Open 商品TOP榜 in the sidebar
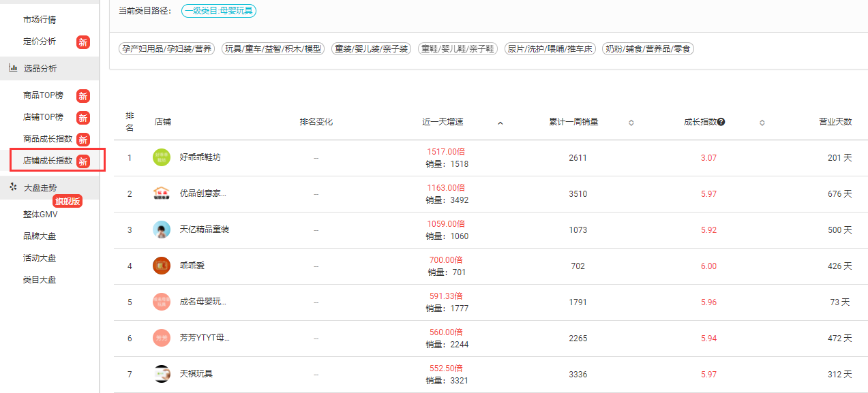This screenshot has width=868, height=393. (42, 95)
